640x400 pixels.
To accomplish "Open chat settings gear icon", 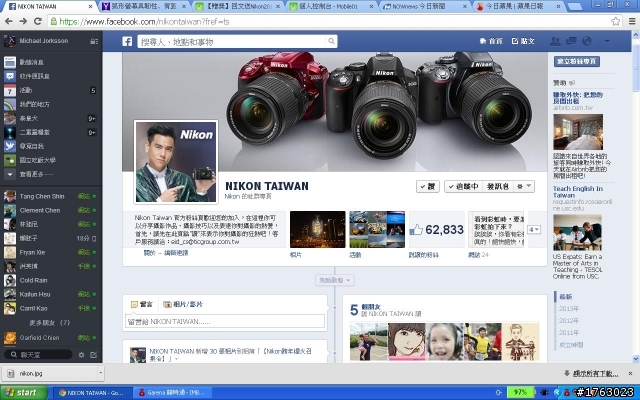I will point(81,355).
